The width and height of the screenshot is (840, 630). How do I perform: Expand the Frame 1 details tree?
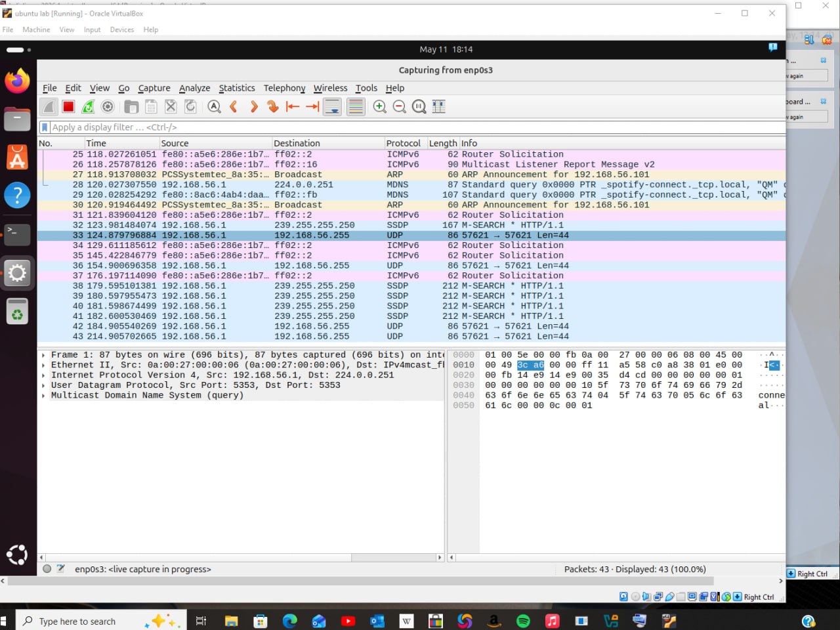[x=43, y=355]
